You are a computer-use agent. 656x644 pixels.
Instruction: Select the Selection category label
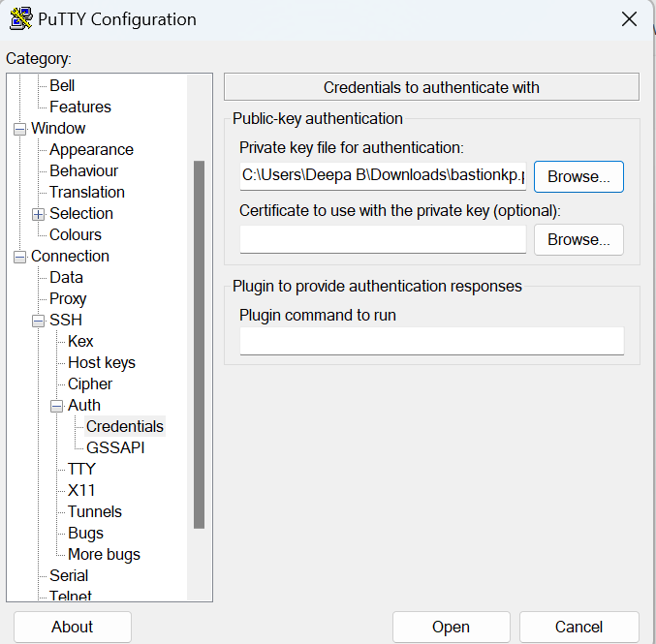81,214
